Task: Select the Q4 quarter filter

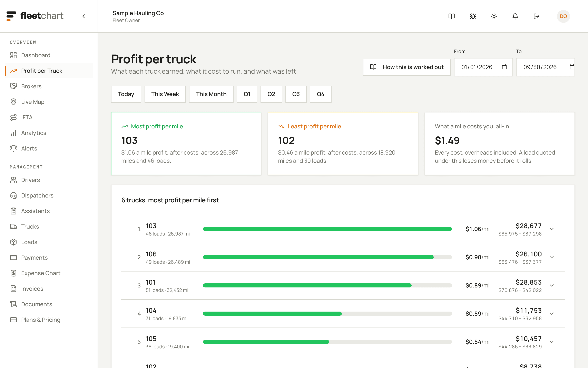Action: click(321, 94)
